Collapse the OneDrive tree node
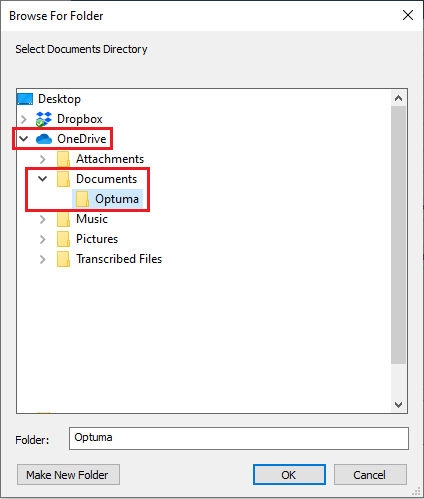 24,138
